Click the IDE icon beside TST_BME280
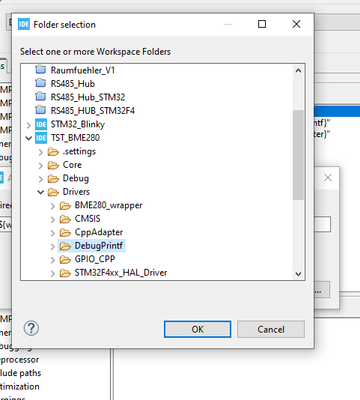Screen dimensions: 360x400 (41, 138)
